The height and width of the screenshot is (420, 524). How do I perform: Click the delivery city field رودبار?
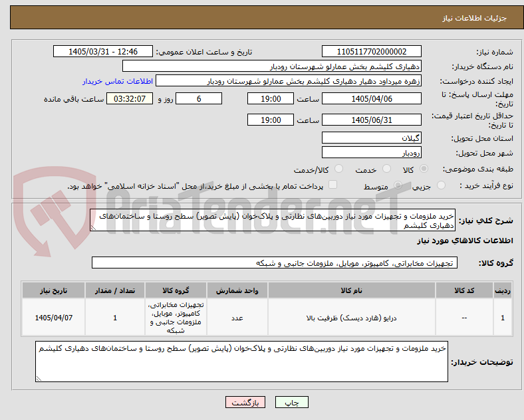pyautogui.click(x=371, y=152)
